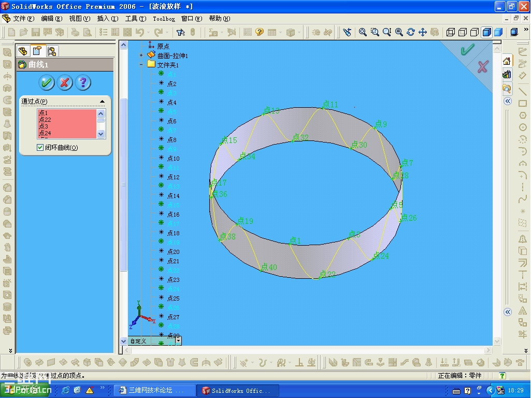
Task: Collapse the 通过点 section
Action: click(x=102, y=102)
